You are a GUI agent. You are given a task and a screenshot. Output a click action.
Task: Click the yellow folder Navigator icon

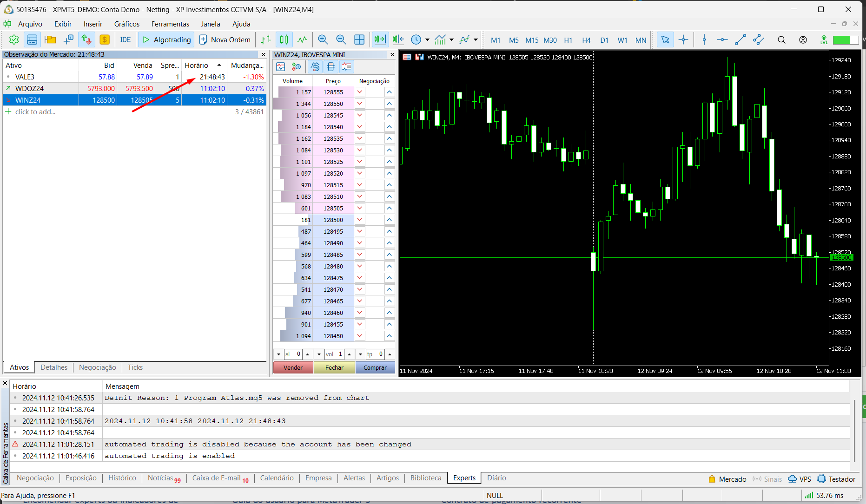coord(50,40)
